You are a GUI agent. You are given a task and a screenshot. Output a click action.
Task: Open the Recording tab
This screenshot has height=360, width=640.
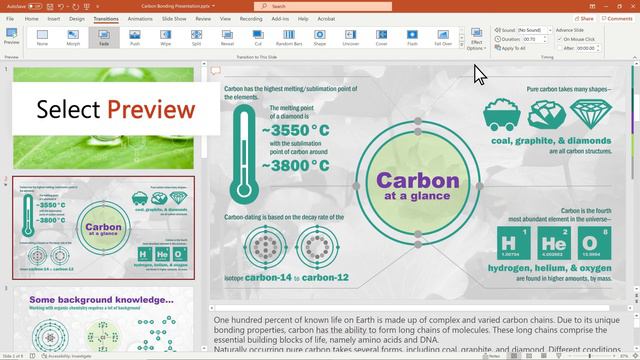[251, 19]
